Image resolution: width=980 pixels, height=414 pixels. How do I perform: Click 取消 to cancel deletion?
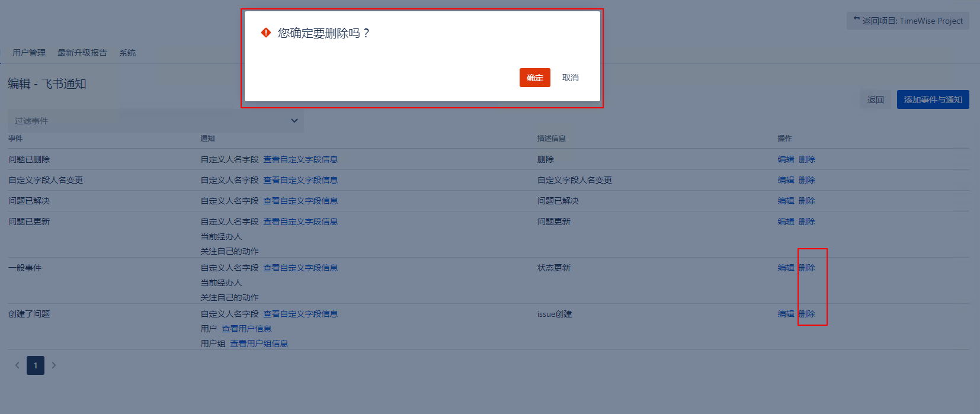point(570,78)
